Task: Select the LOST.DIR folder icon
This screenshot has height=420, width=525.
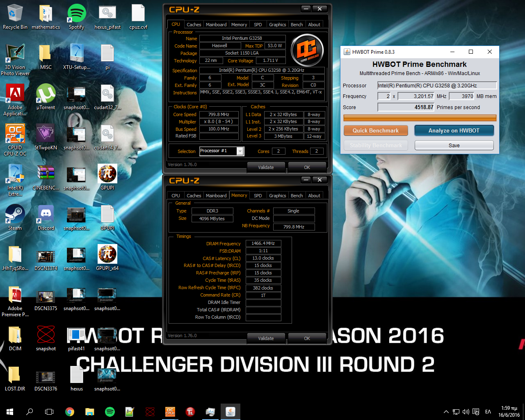Action: point(15,379)
